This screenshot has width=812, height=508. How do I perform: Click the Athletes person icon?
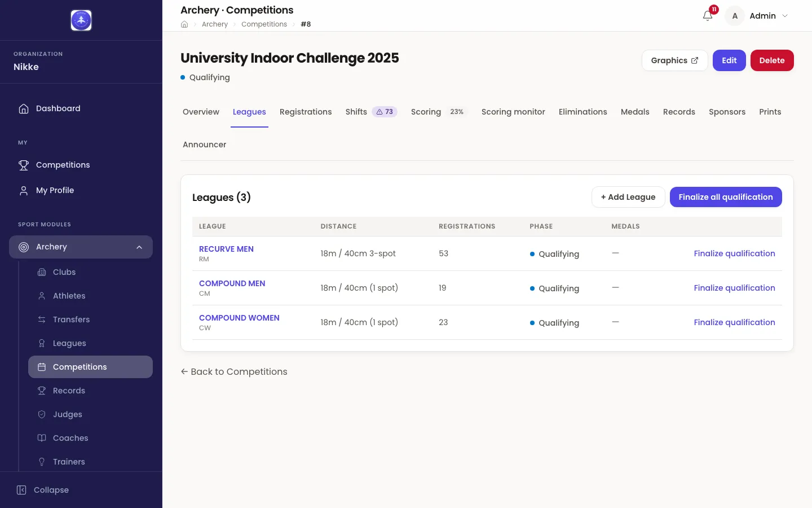click(42, 296)
